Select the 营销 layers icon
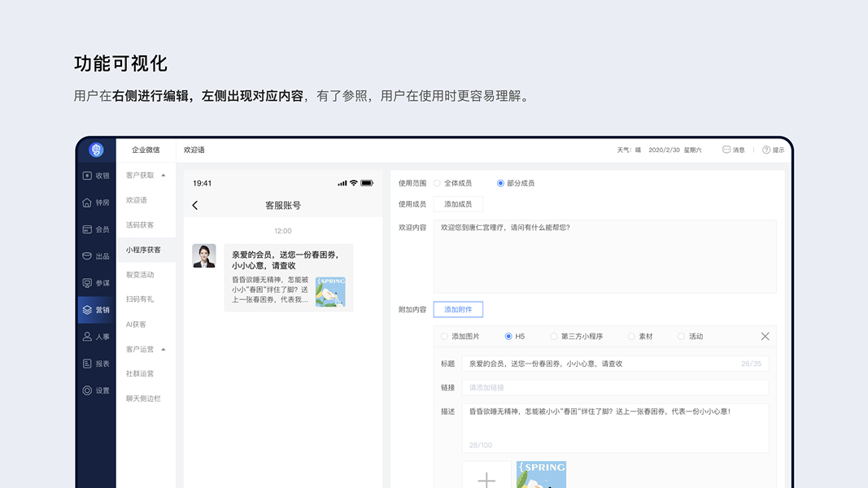This screenshot has width=868, height=488. pos(87,310)
